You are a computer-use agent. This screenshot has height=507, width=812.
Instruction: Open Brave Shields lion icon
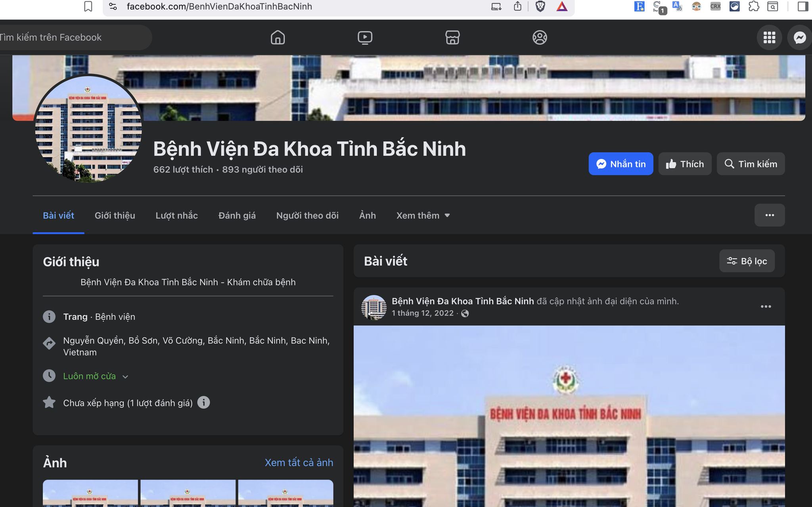pyautogui.click(x=540, y=6)
